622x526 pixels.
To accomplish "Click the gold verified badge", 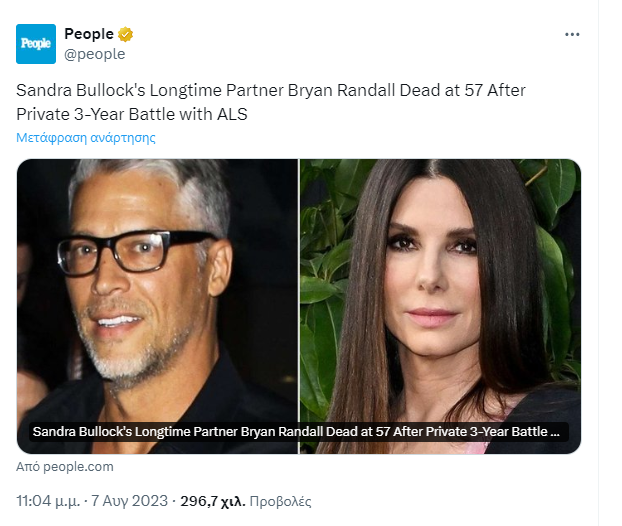I will click(126, 34).
